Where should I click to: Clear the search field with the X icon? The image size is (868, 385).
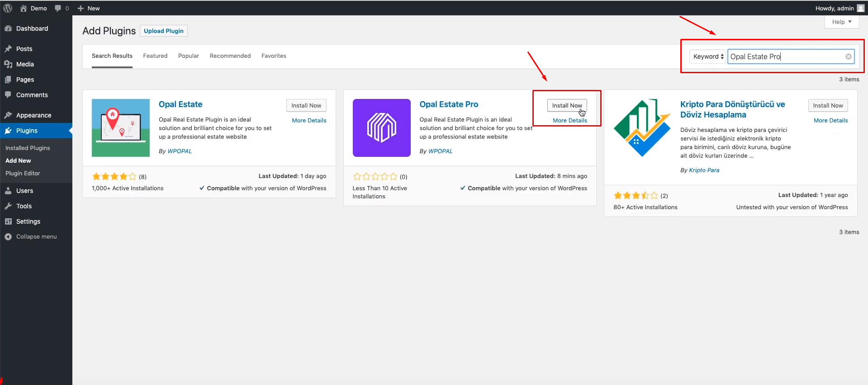(x=849, y=56)
